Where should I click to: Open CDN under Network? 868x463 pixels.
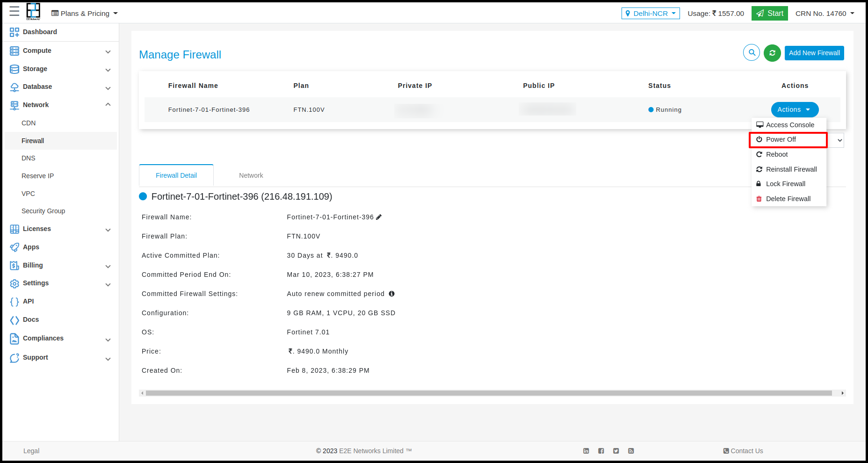(29, 123)
